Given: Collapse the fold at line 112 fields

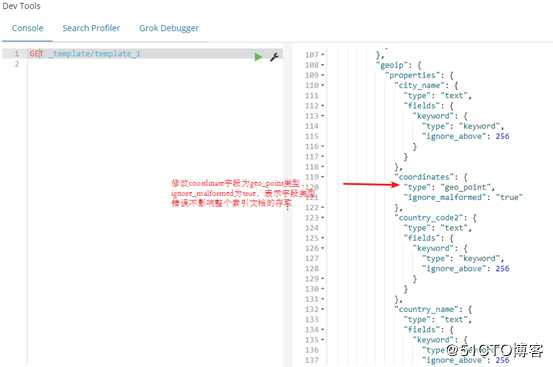Looking at the screenshot, I should click(323, 106).
